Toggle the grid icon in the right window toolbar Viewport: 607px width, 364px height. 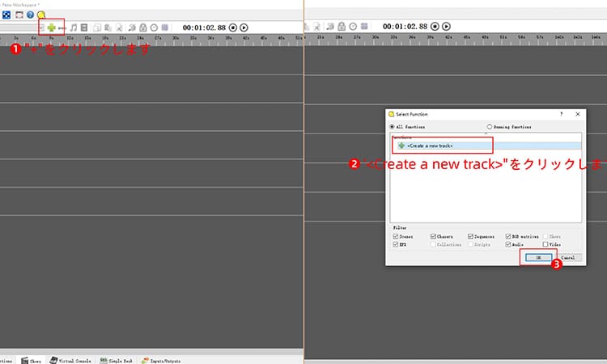pos(364,27)
